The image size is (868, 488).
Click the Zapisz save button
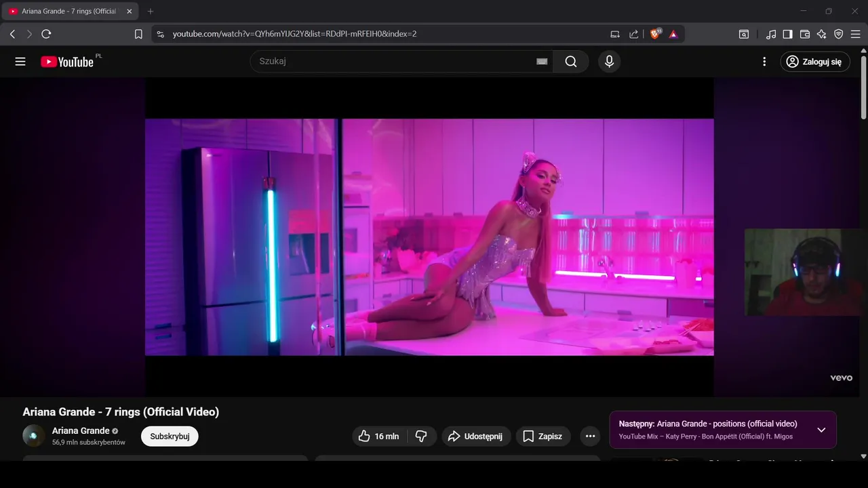542,436
